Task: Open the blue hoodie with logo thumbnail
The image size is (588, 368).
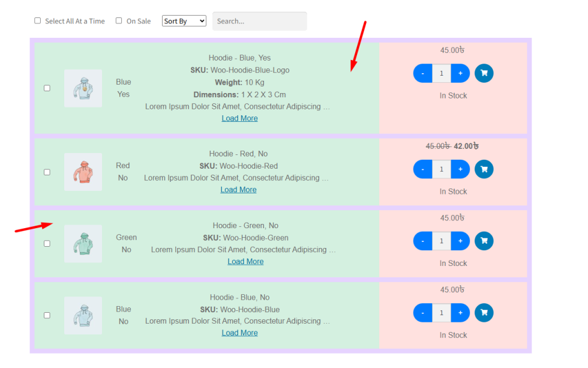Action: coord(83,88)
